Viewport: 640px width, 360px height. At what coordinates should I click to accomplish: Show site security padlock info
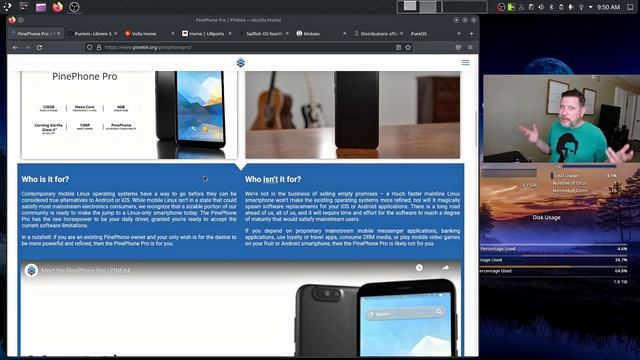tap(99, 47)
